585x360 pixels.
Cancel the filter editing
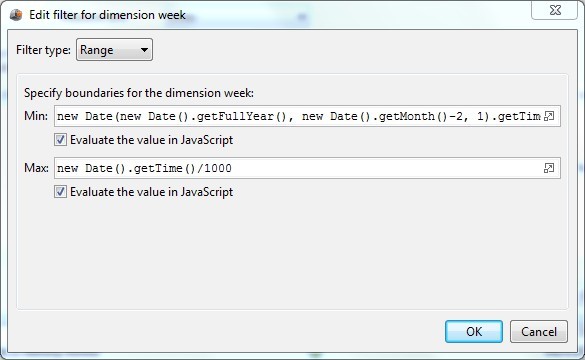click(539, 331)
